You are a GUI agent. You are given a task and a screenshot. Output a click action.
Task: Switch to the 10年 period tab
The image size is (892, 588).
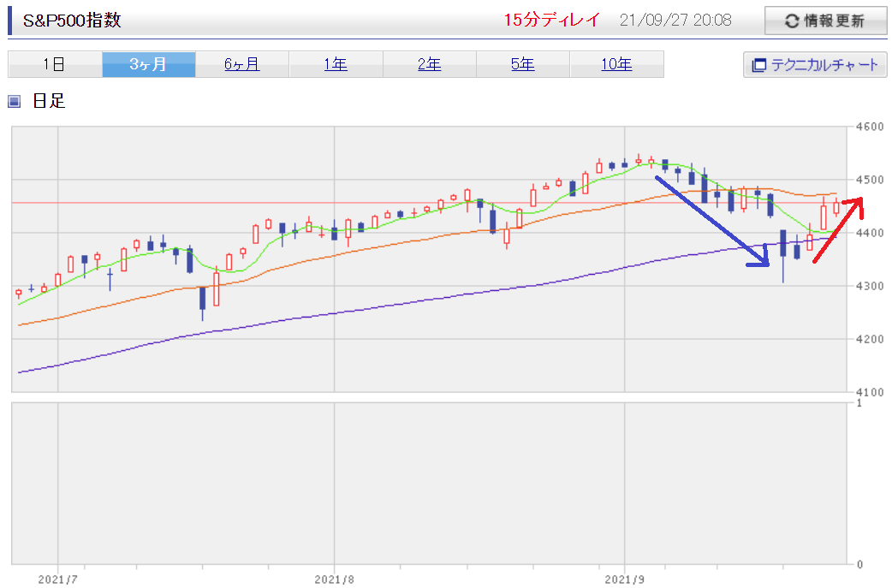[x=616, y=63]
